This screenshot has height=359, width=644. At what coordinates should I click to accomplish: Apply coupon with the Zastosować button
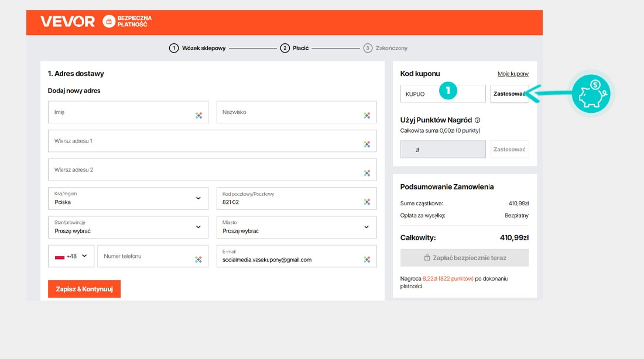pos(509,94)
